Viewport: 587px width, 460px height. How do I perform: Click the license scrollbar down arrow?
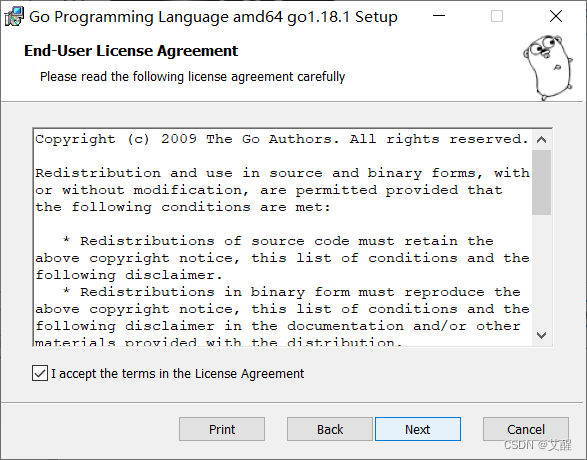coord(541,335)
